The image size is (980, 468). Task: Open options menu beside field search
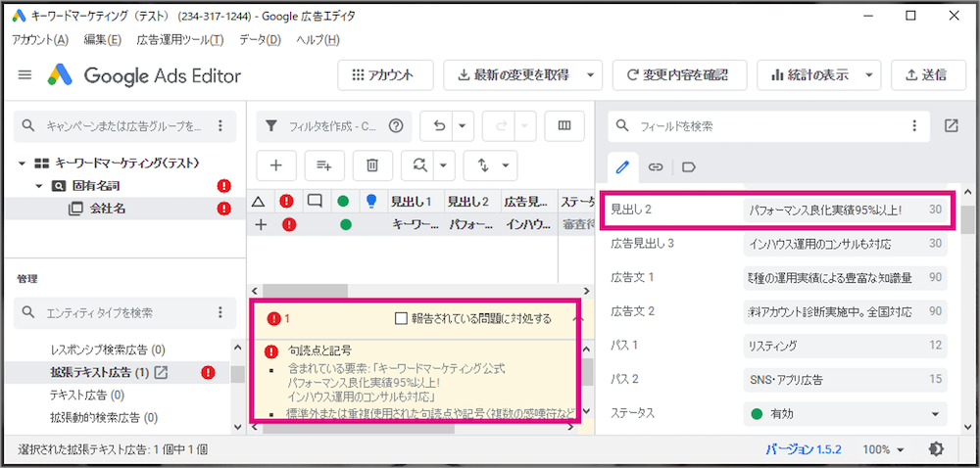pyautogui.click(x=914, y=126)
